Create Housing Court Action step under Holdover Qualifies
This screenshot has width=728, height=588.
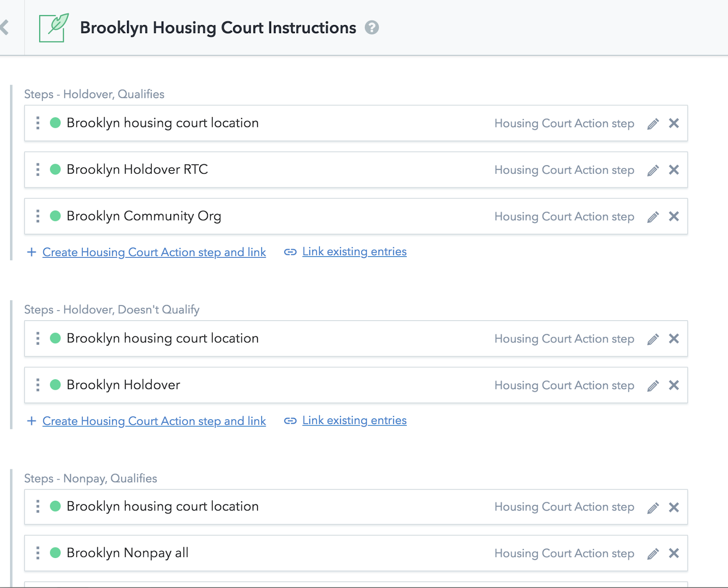(154, 252)
